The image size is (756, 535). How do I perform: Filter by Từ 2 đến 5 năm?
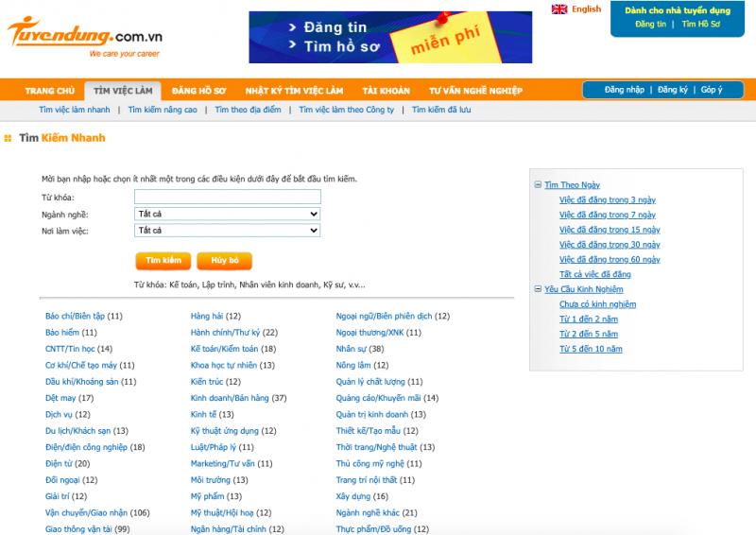[x=589, y=334]
